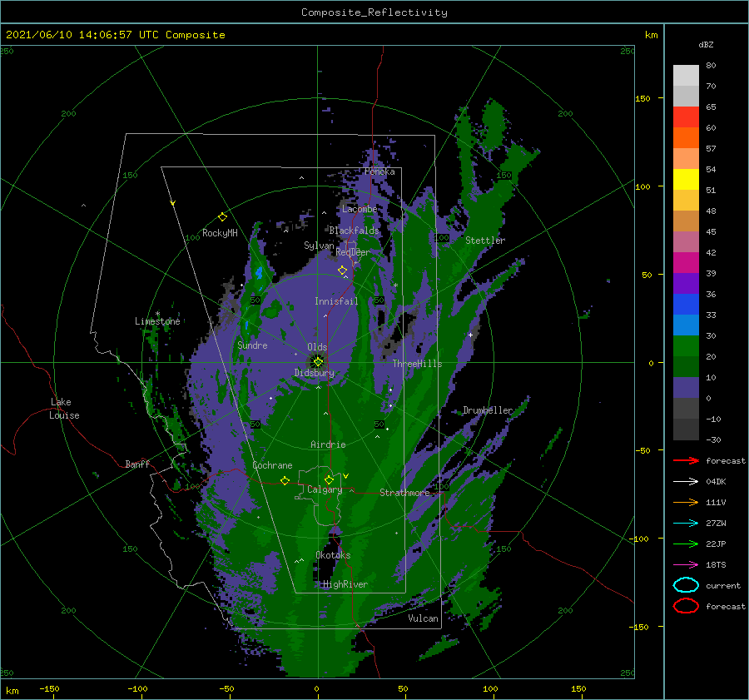Viewport: 749px width, 700px height.
Task: Click yellow diamond marker beside RockyMH
Action: 222,217
